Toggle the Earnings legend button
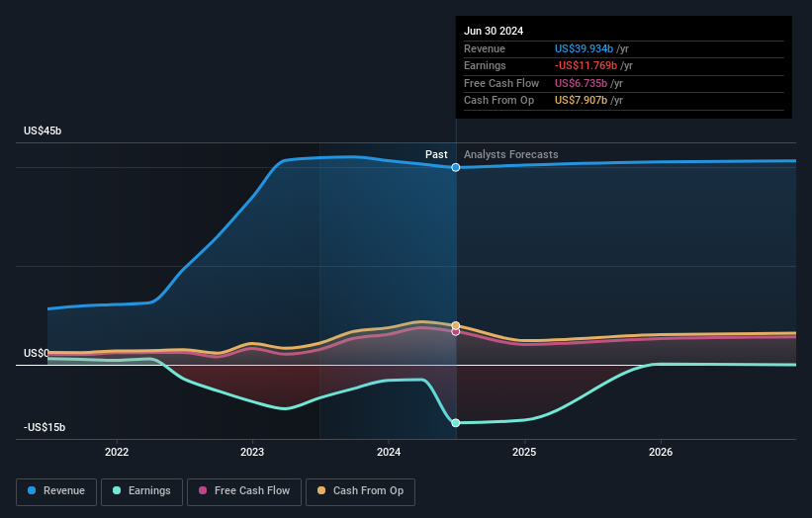 (141, 491)
